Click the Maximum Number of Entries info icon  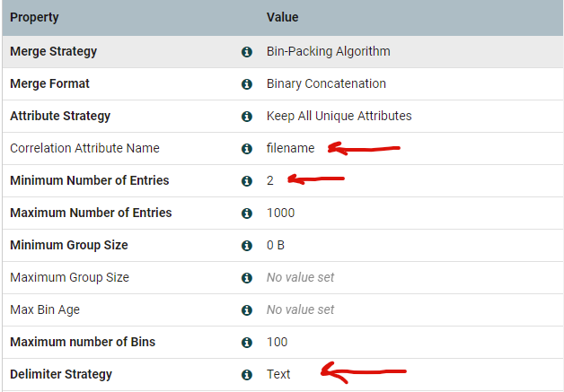coord(246,213)
